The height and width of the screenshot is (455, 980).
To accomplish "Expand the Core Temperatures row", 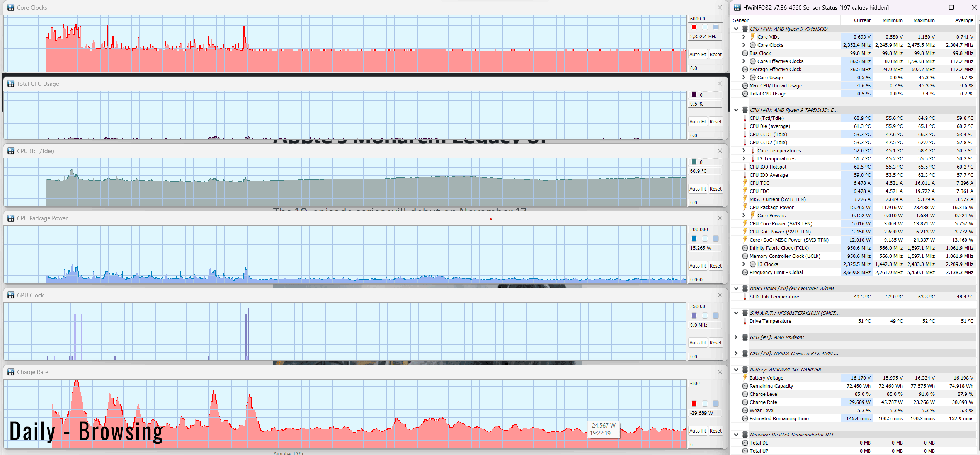I will (x=744, y=151).
